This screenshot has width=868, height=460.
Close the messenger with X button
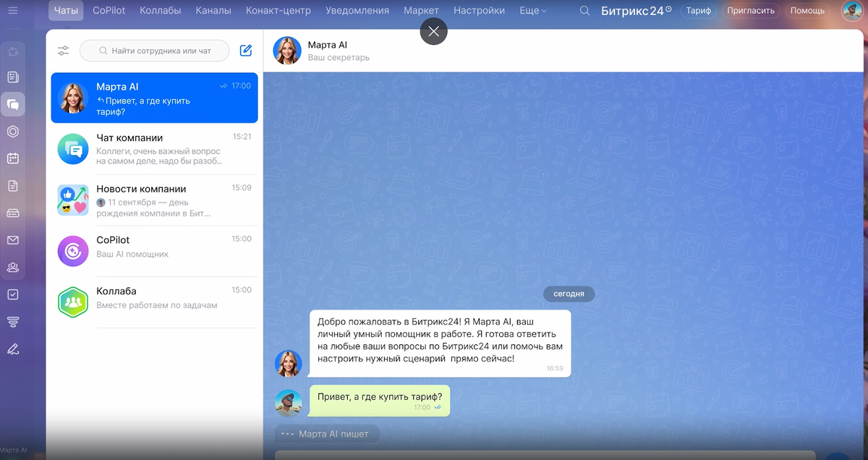434,31
